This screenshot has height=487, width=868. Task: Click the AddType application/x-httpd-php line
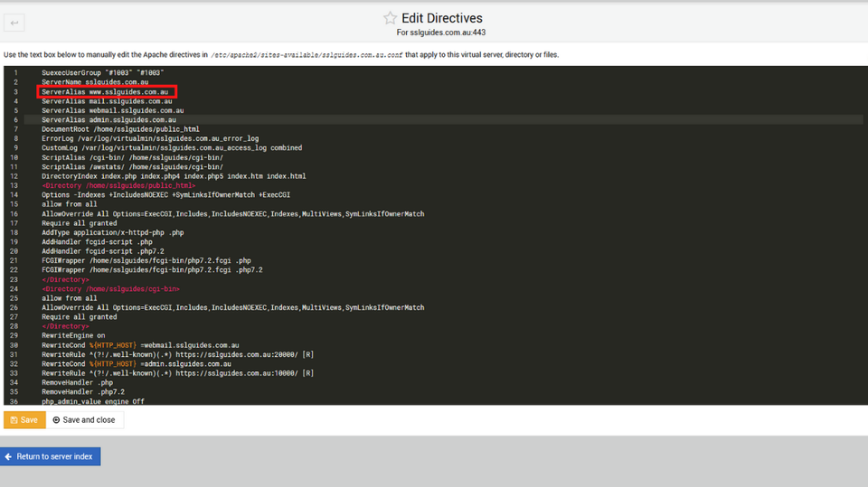point(112,232)
